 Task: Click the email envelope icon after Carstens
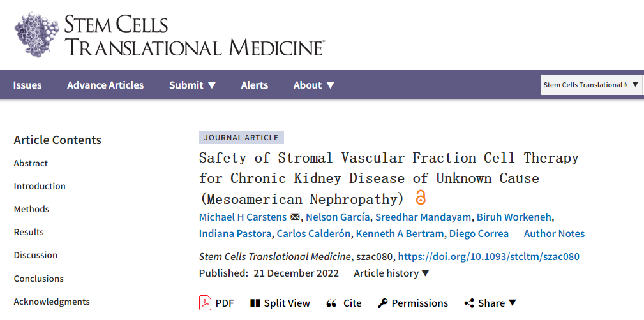[295, 217]
